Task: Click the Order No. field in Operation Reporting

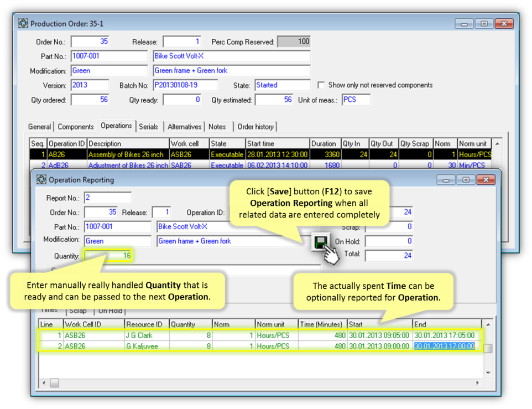Action: [101, 213]
